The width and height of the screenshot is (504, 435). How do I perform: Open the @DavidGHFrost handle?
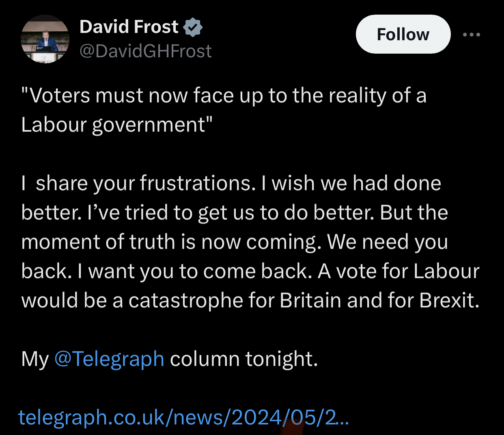coord(145,51)
